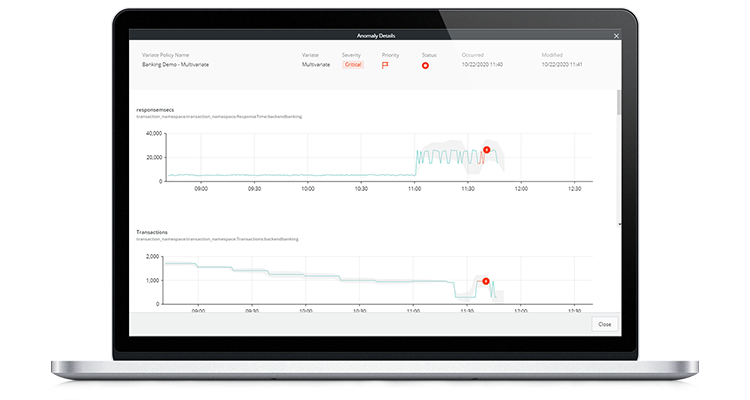Close the Anomaly Details dialog with X

coord(616,36)
